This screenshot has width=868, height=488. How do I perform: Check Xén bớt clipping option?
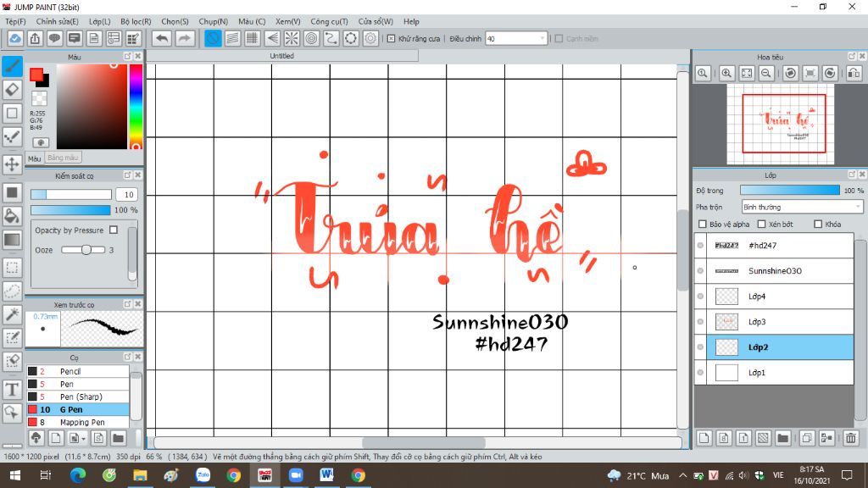coord(762,224)
